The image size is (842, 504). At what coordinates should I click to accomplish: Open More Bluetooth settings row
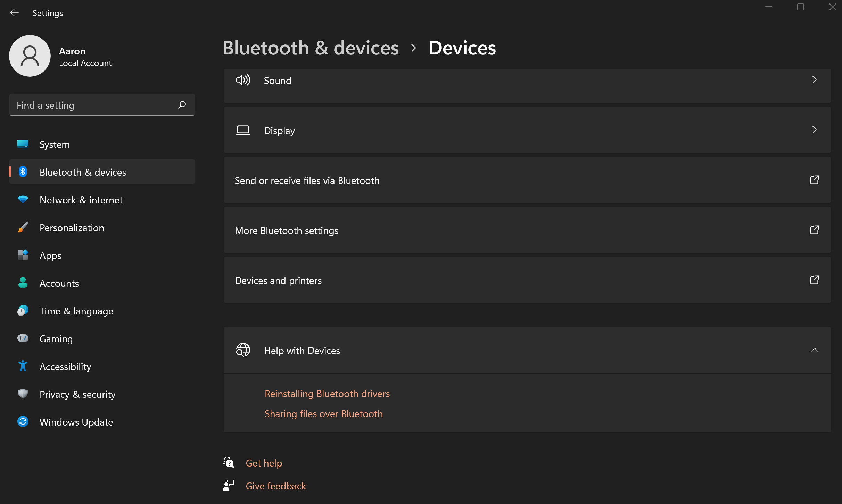[x=527, y=230]
